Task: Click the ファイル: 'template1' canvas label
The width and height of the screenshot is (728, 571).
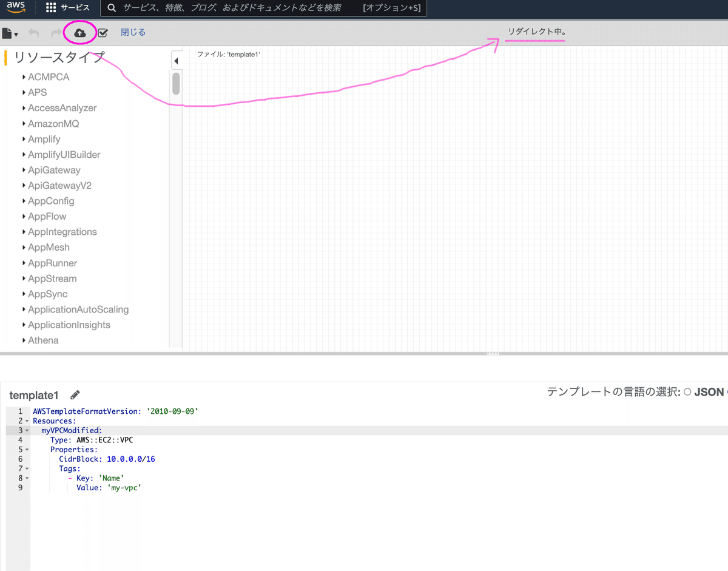Action: coord(229,55)
